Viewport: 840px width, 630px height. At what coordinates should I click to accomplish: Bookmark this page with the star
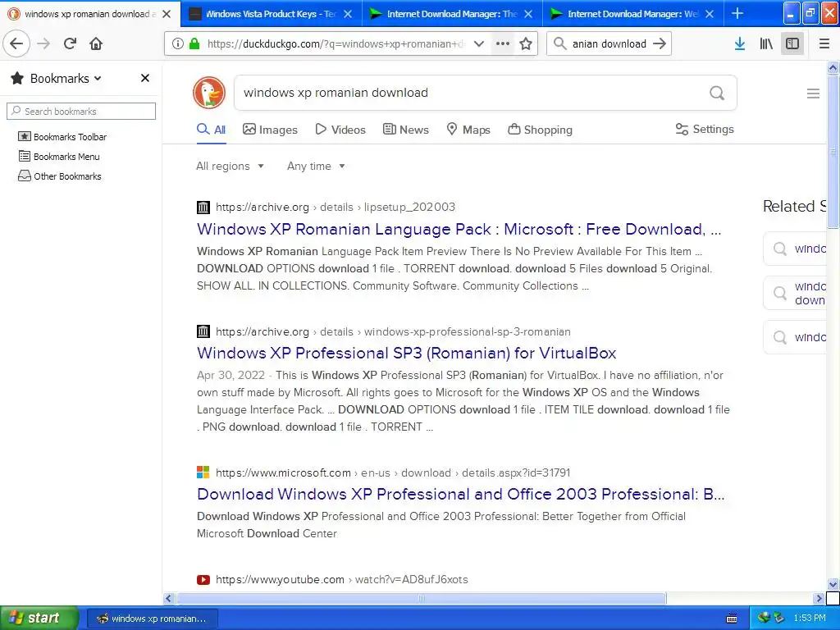[526, 44]
